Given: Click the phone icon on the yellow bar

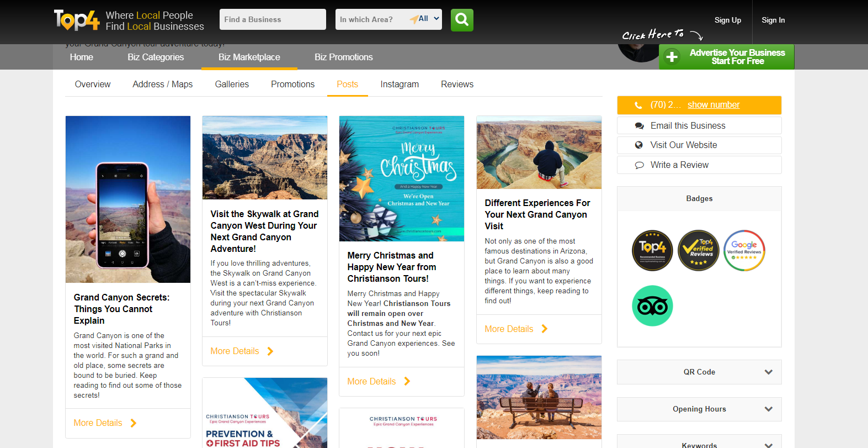Looking at the screenshot, I should (x=638, y=105).
